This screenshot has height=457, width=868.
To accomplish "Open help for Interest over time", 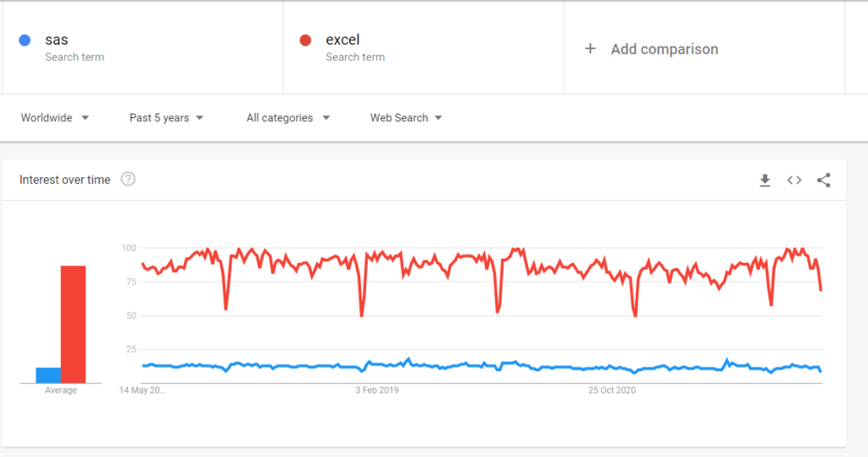I will (x=128, y=179).
